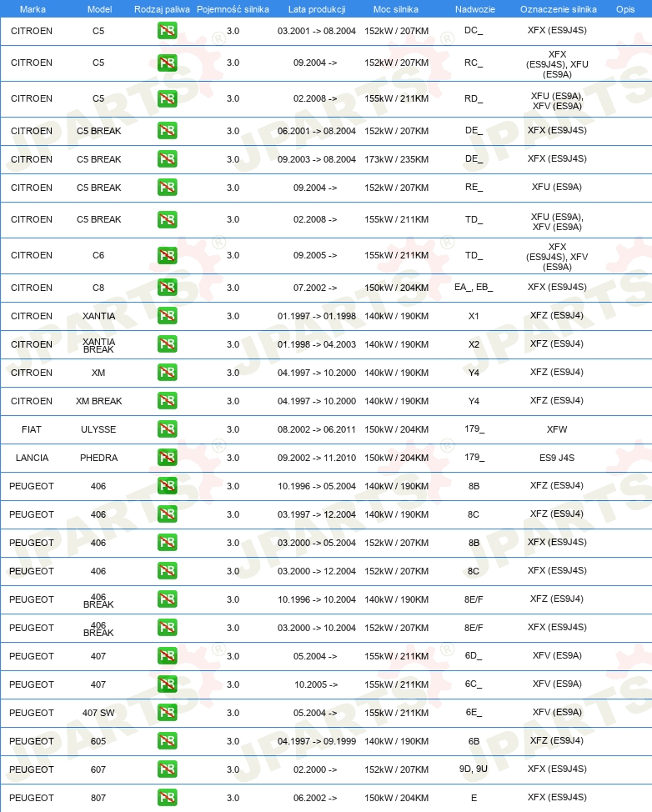652x812 pixels.
Task: Click fuel icon in C5 Break TD_ row
Action: tap(168, 219)
